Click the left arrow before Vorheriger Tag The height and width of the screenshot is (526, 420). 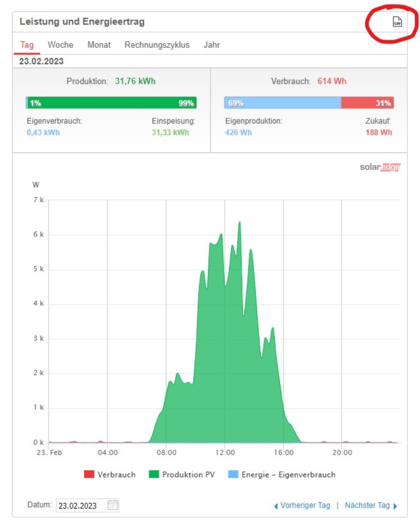276,506
